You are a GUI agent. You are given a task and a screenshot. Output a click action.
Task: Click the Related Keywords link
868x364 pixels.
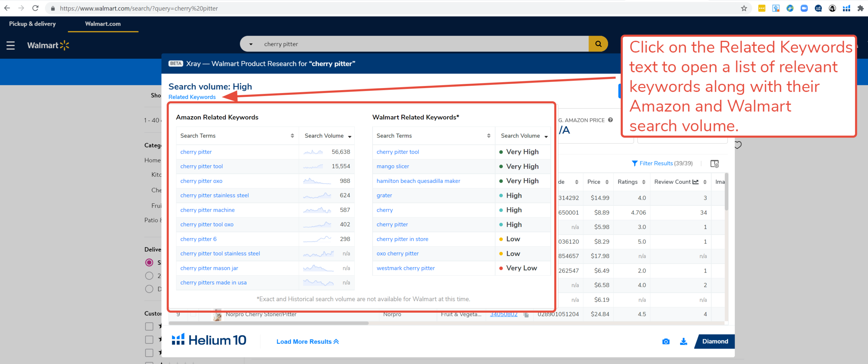tap(192, 97)
